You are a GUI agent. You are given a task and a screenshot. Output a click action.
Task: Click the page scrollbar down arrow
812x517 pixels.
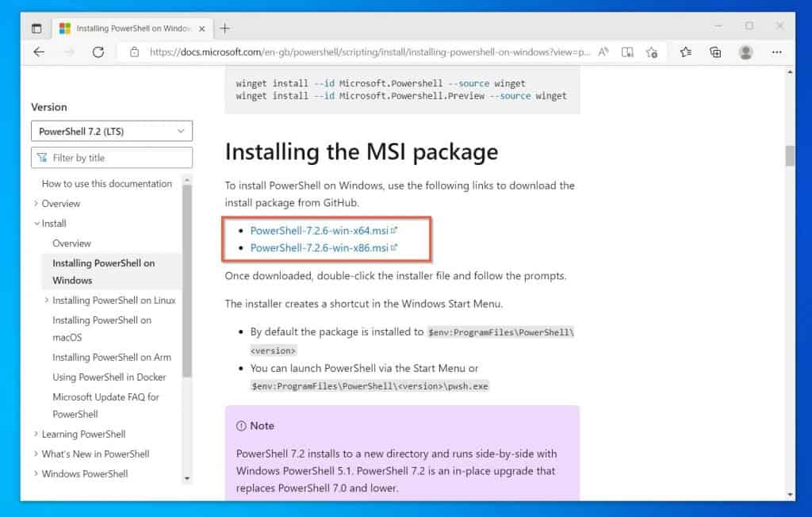(790, 495)
